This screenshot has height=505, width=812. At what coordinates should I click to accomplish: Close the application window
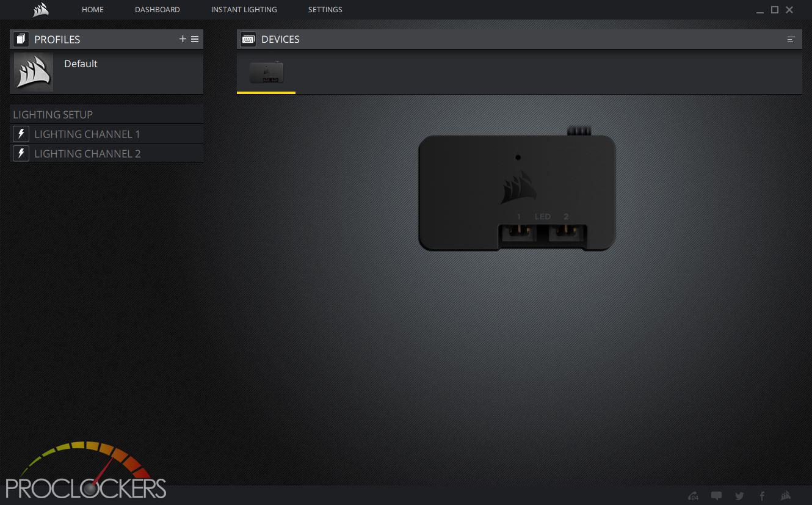point(789,10)
